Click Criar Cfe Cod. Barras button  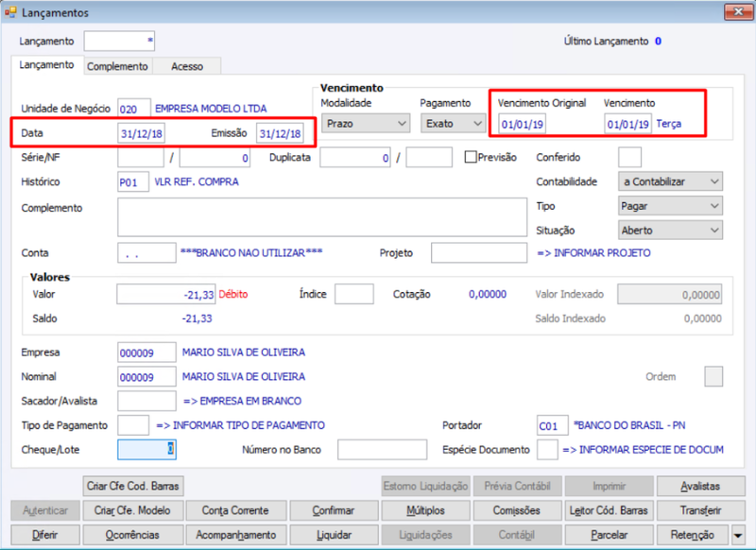(133, 486)
